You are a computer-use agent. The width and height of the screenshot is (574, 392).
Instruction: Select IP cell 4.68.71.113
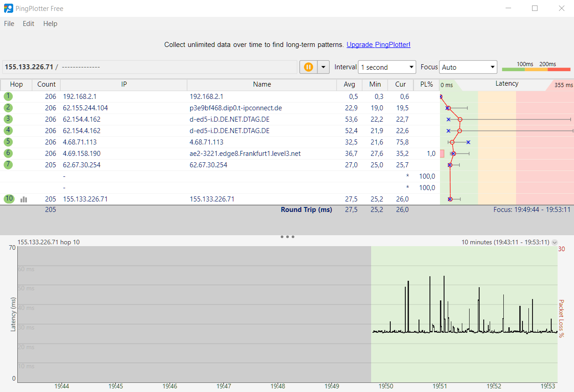coord(79,142)
